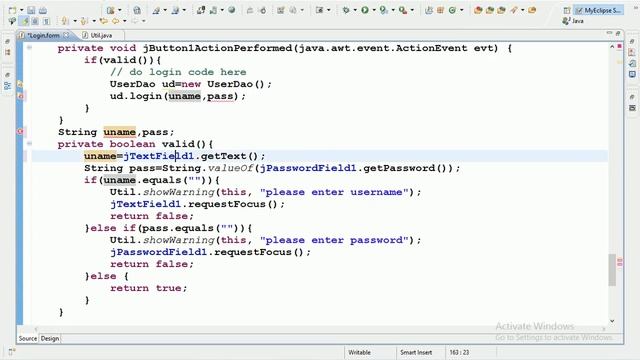Viewport: 640px width, 360px height.
Task: Maximize the editor area
Action: [x=618, y=33]
